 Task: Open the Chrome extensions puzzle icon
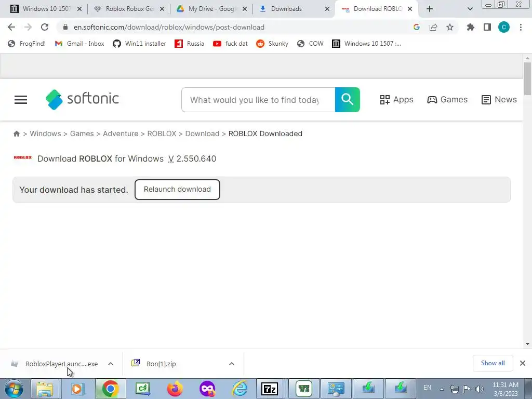[470, 27]
